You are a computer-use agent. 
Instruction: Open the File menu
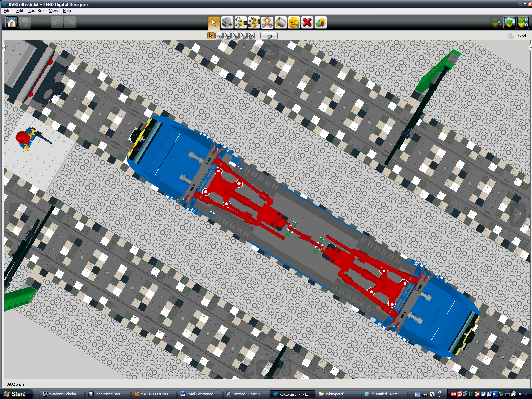point(7,11)
